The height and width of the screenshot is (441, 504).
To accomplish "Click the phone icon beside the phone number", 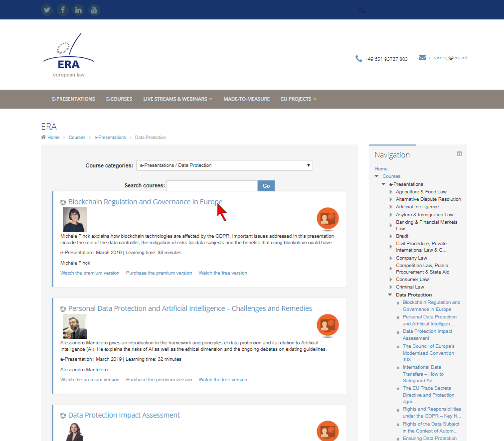I will (x=359, y=58).
